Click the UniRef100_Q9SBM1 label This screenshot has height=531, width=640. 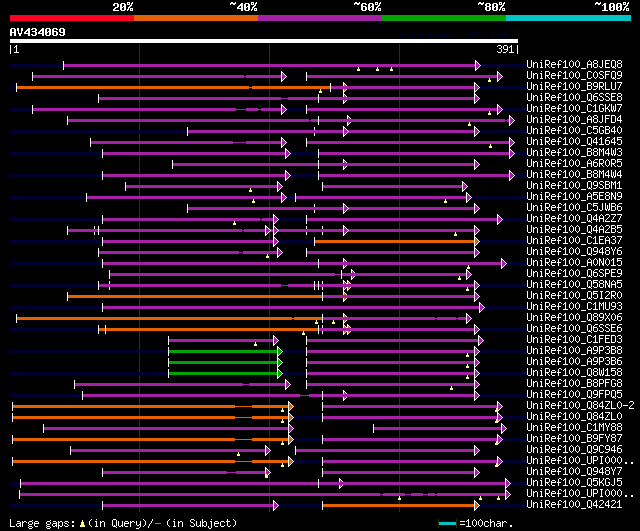pyautogui.click(x=574, y=185)
